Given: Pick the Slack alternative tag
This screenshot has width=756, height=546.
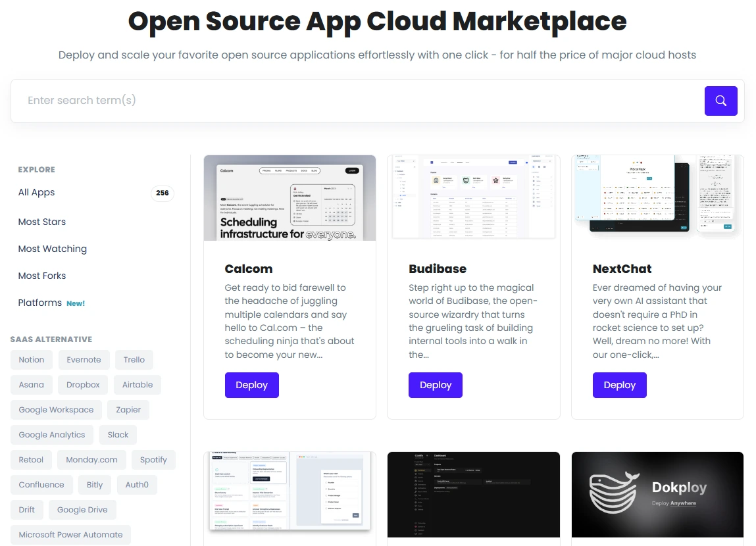Looking at the screenshot, I should click(118, 435).
